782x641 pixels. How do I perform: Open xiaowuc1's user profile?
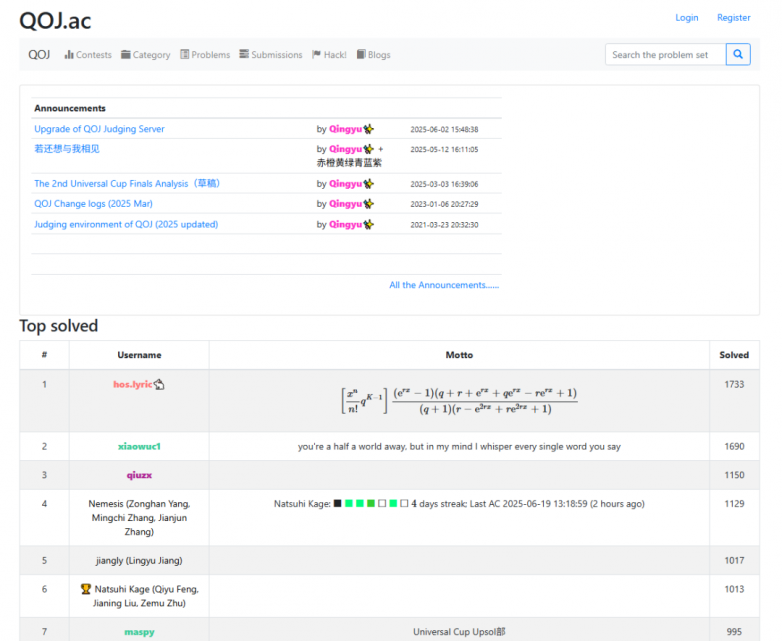pos(139,447)
